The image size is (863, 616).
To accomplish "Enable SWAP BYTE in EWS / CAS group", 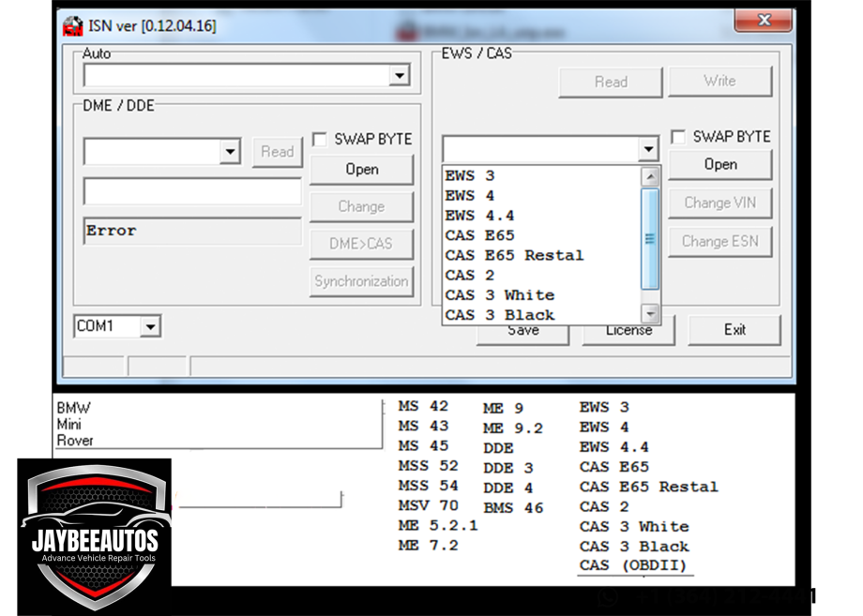I will point(678,136).
